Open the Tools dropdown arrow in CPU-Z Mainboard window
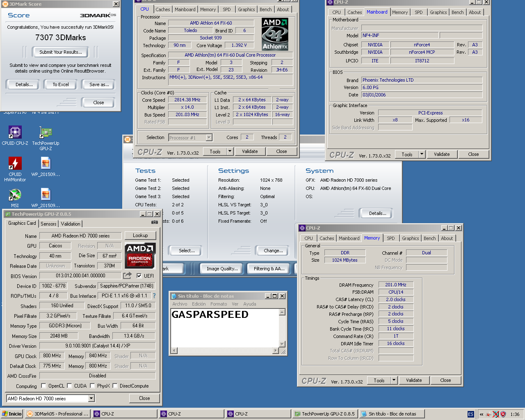Screen dimensions: 525x420 pyautogui.click(x=422, y=154)
